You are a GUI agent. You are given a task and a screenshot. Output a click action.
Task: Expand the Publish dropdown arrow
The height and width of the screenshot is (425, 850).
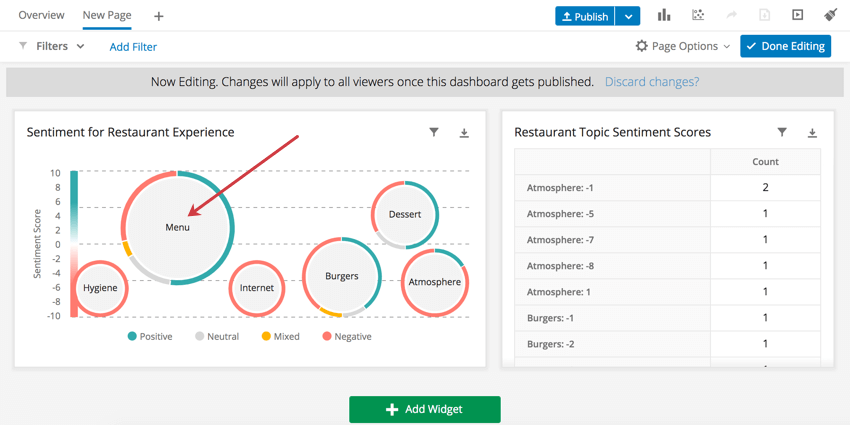pyautogui.click(x=628, y=16)
